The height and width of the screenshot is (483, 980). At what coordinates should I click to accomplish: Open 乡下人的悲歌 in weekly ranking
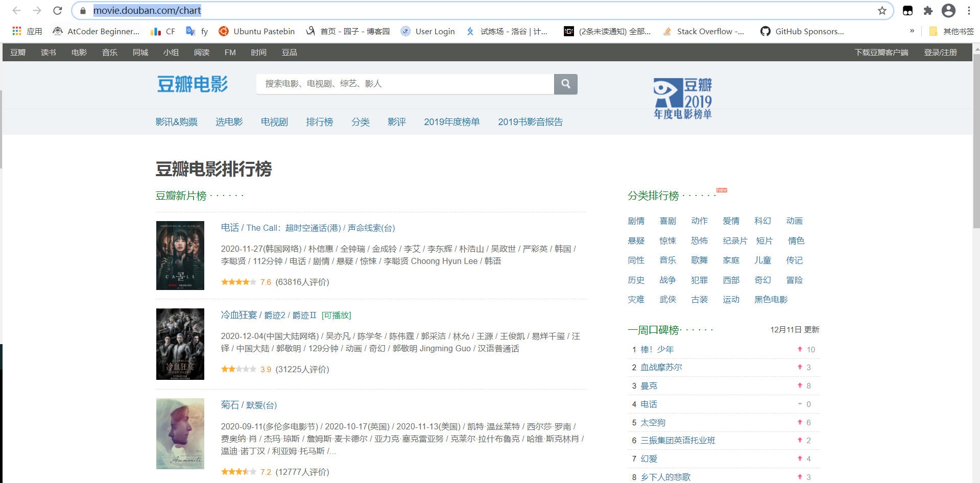pos(665,477)
